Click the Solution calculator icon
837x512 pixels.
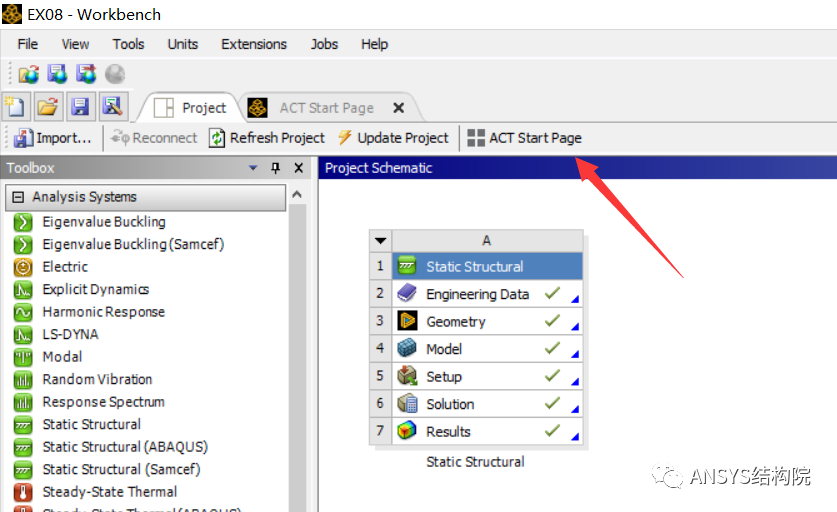(407, 403)
